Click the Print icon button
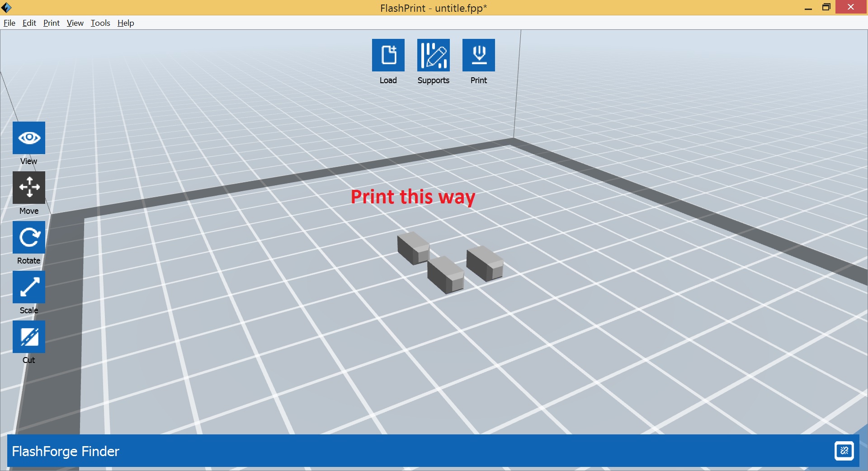868x471 pixels. tap(478, 55)
